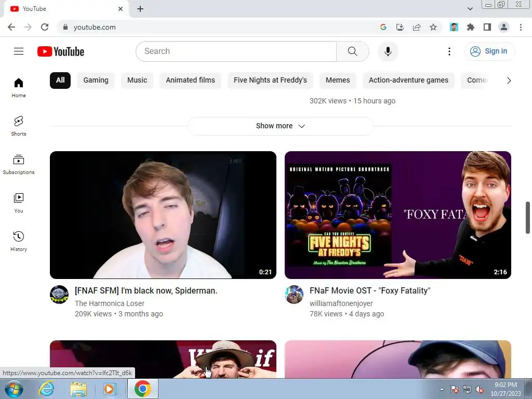Open Shorts in sidebar
The height and width of the screenshot is (399, 532).
(19, 126)
